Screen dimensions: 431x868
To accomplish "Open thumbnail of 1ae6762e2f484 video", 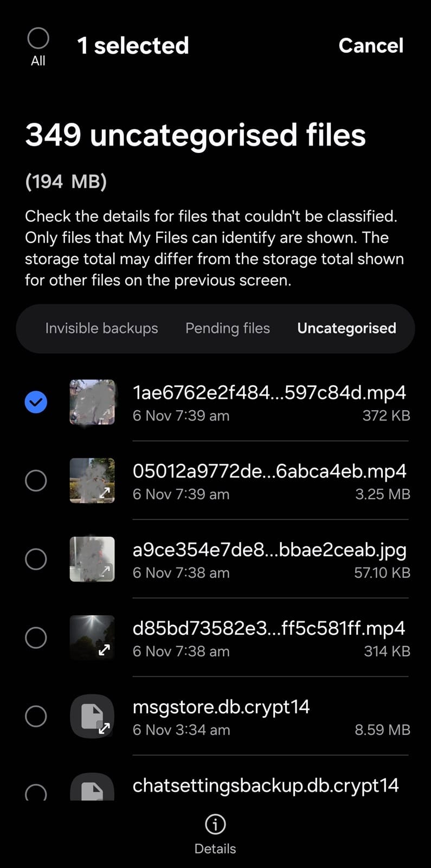I will [x=92, y=402].
